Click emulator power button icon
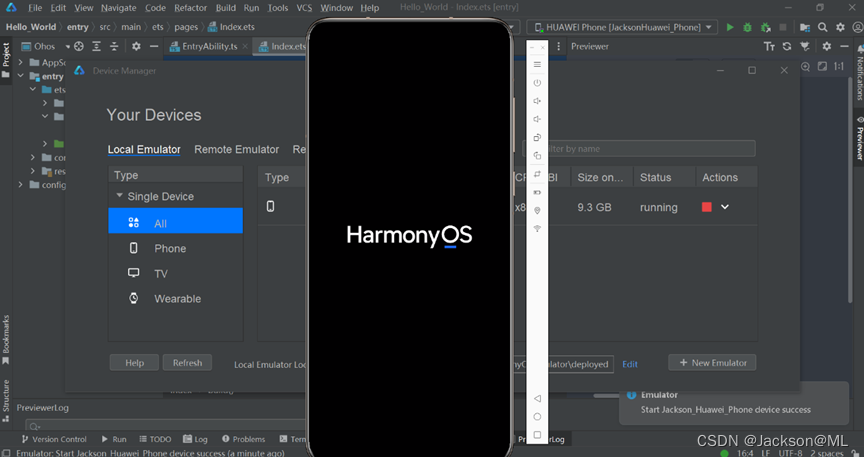 (537, 83)
